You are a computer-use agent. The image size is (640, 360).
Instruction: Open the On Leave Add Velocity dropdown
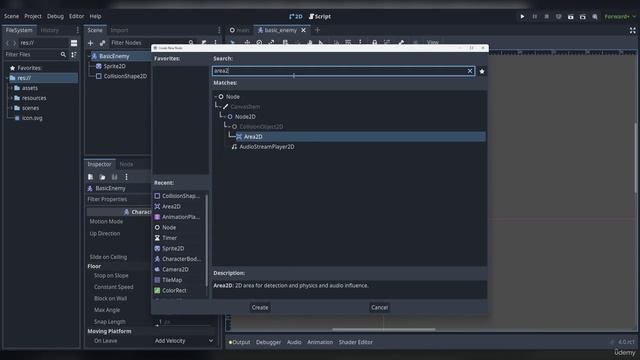point(184,341)
